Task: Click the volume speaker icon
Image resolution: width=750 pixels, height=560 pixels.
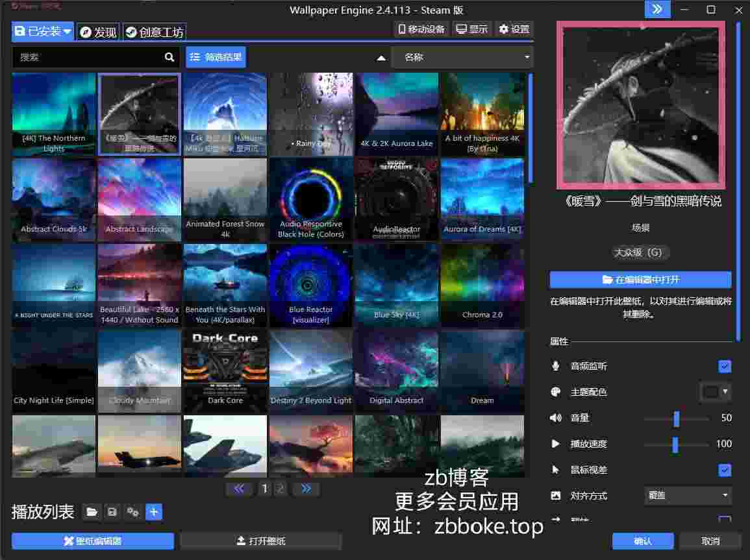Action: coord(556,418)
